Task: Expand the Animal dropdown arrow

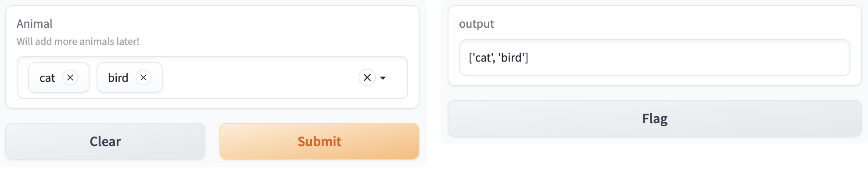Action: 383,78
